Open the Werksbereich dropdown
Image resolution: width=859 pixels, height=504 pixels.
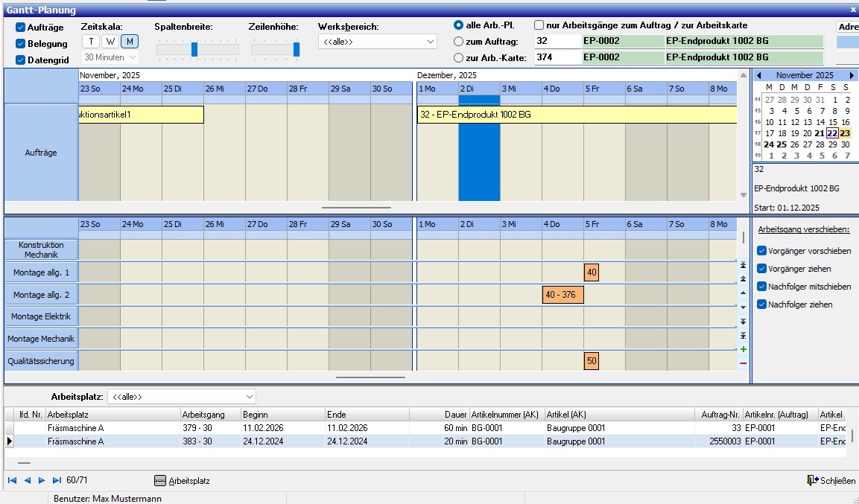[x=431, y=42]
